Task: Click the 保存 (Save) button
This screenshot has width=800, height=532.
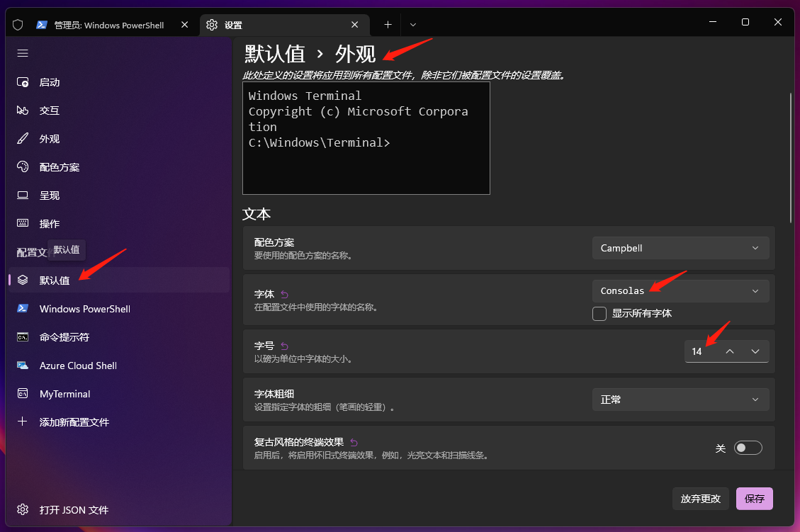Action: 754,498
